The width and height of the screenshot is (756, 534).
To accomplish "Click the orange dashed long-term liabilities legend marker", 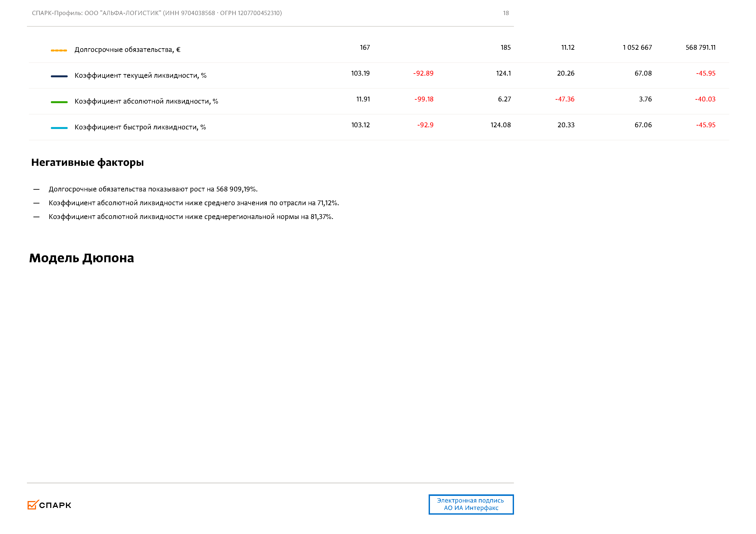I will (x=59, y=50).
